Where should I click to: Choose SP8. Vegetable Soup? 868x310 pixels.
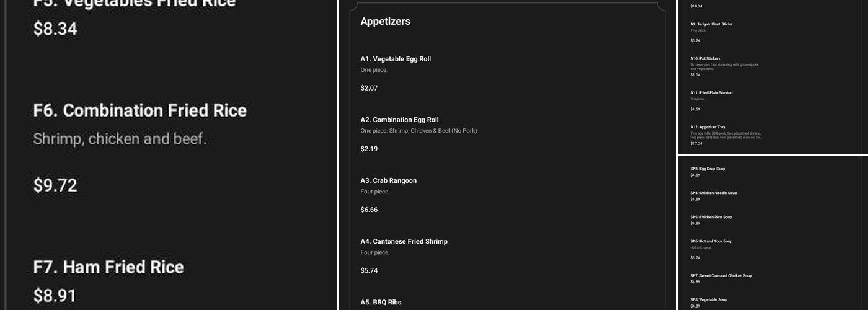(x=709, y=299)
